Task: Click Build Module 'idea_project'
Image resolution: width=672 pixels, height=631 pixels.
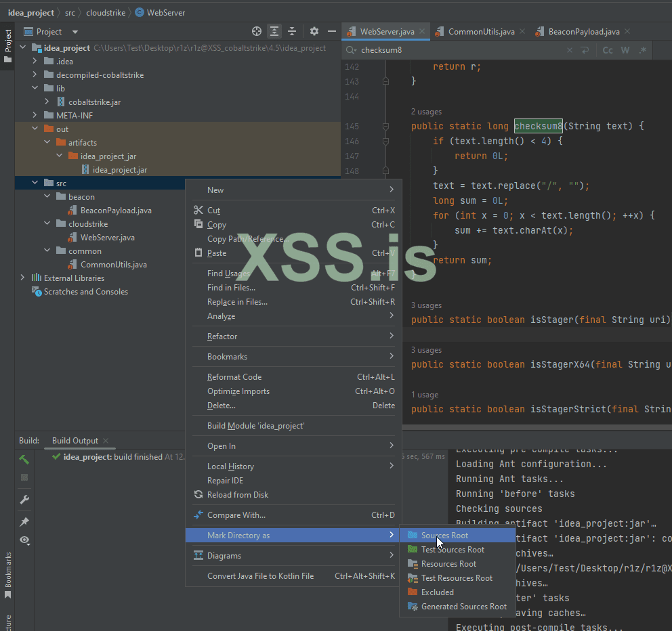Action: tap(255, 426)
